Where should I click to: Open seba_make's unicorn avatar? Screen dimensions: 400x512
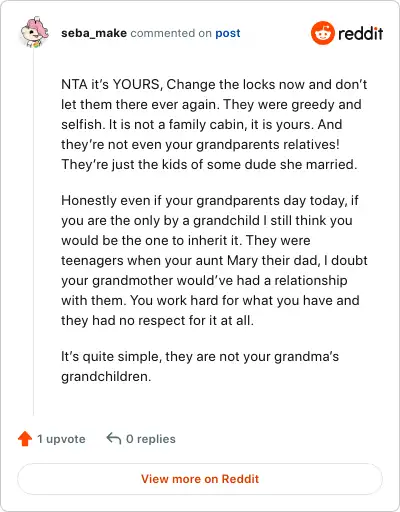tap(34, 32)
